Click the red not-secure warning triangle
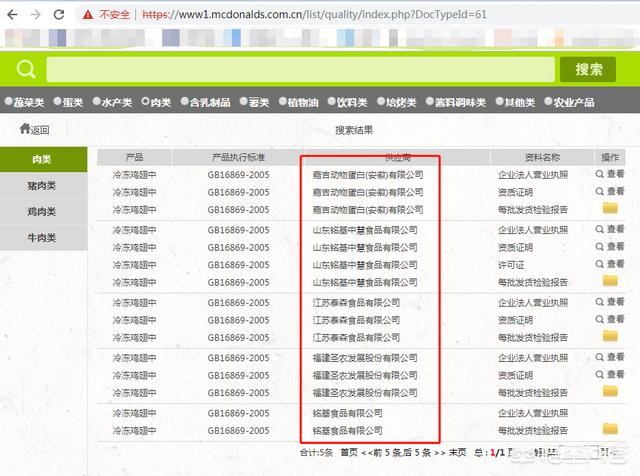The width and height of the screenshot is (640, 476). [88, 15]
